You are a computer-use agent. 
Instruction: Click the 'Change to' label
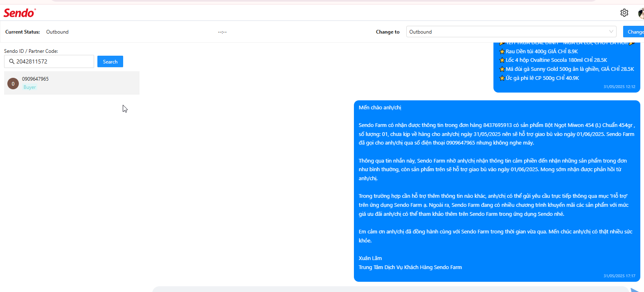click(388, 32)
